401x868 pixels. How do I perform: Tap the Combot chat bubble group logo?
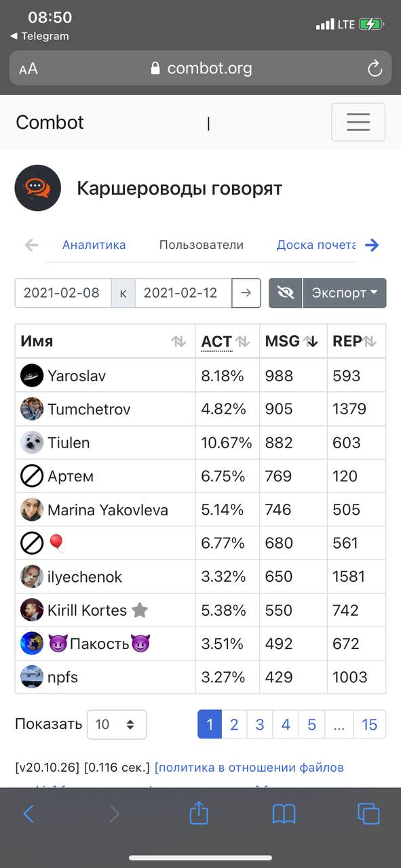(x=38, y=188)
